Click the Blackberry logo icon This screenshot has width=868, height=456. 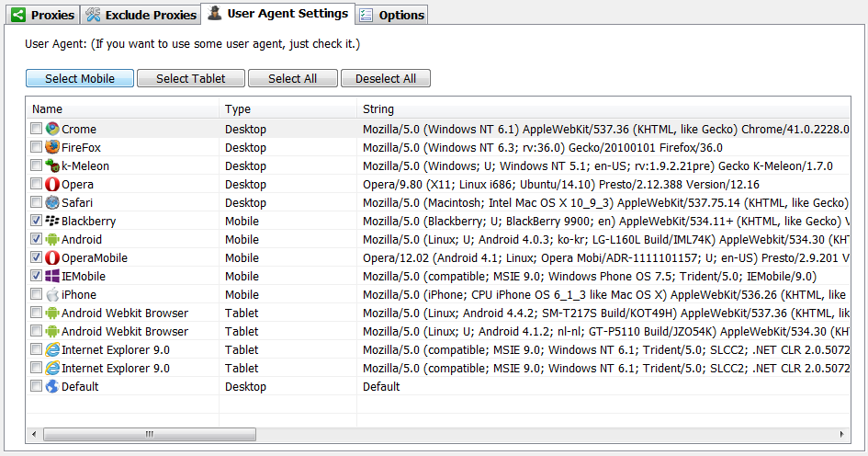click(x=52, y=221)
